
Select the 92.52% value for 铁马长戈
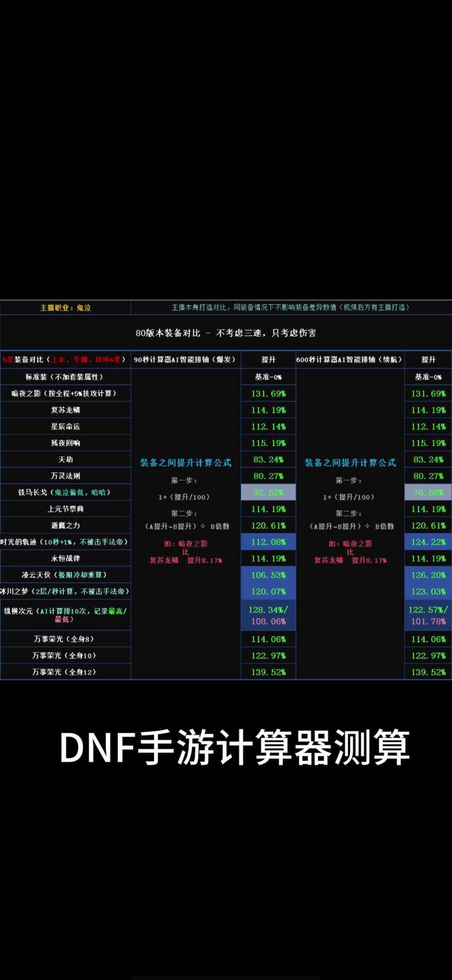click(x=268, y=493)
